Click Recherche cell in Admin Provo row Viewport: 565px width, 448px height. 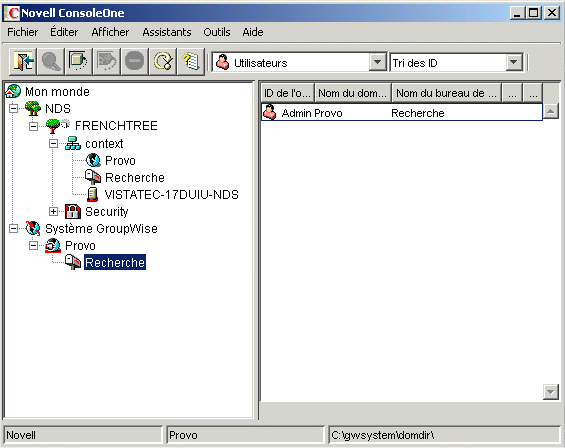tap(418, 113)
